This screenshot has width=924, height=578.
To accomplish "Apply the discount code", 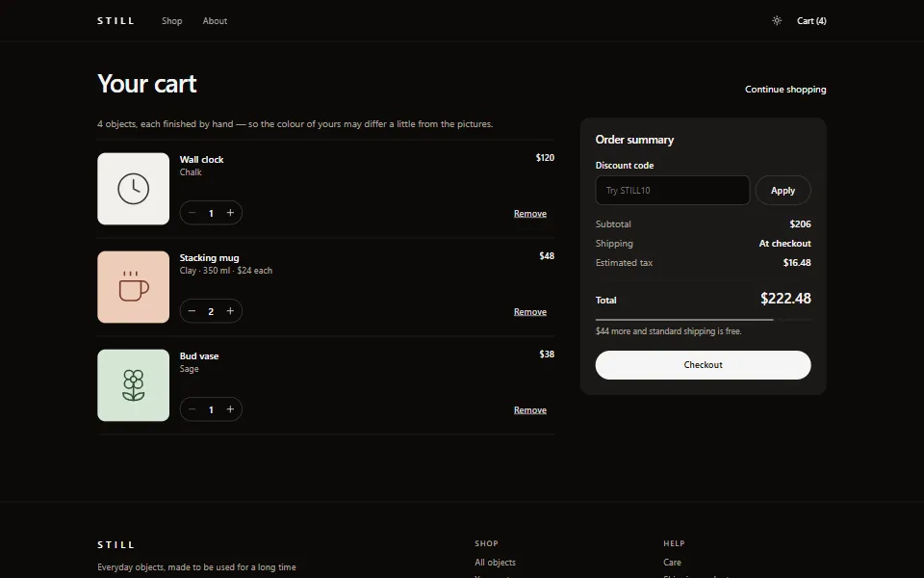I will [x=783, y=191].
